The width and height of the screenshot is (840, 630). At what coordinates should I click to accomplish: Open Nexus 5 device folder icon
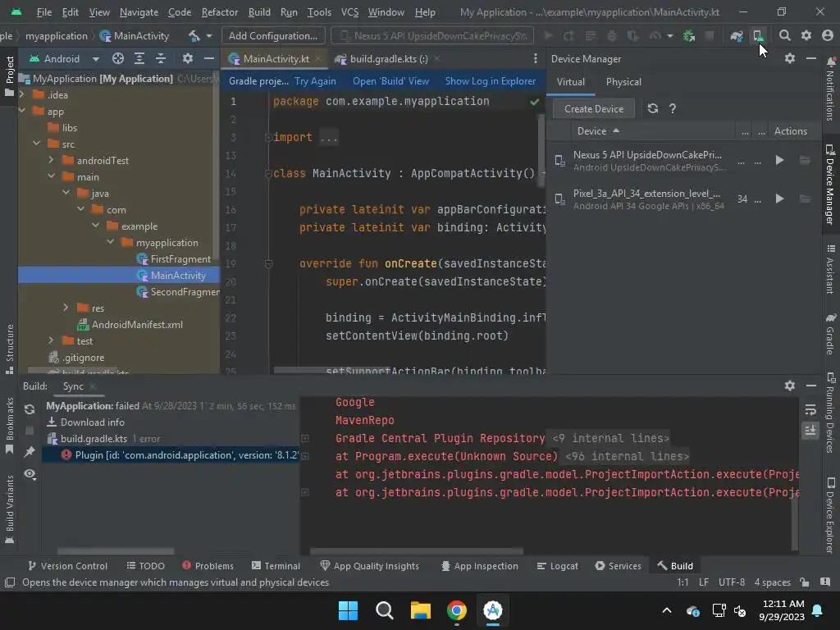(805, 160)
